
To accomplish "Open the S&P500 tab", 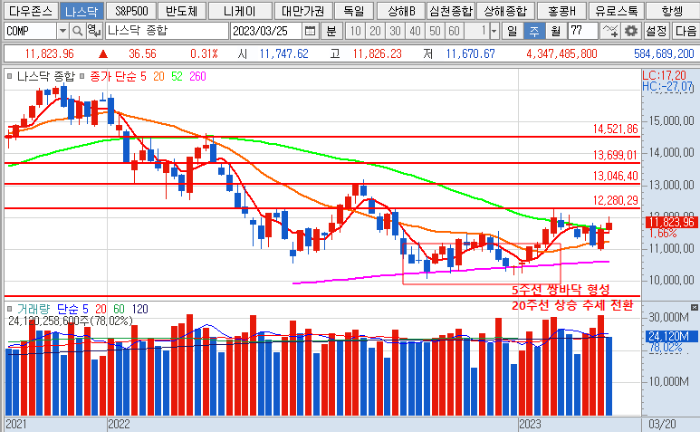I will (x=131, y=11).
